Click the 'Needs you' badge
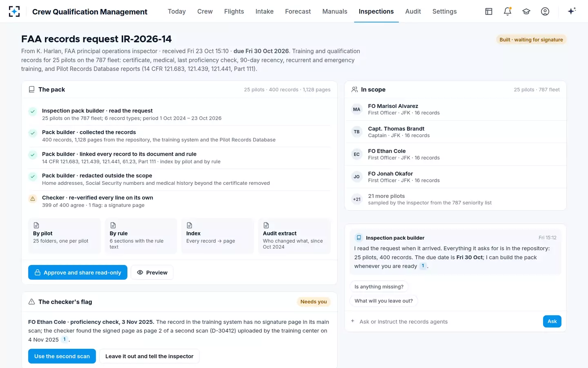 coord(314,302)
